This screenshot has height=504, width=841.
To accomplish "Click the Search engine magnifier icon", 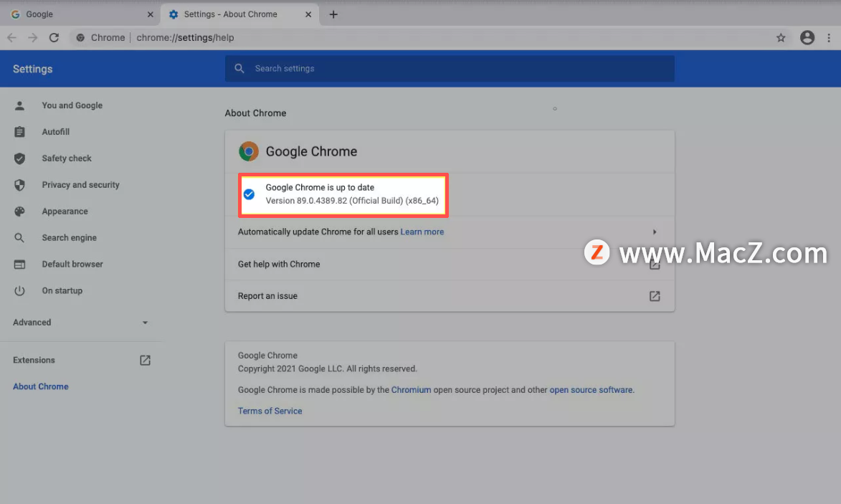I will pyautogui.click(x=19, y=237).
